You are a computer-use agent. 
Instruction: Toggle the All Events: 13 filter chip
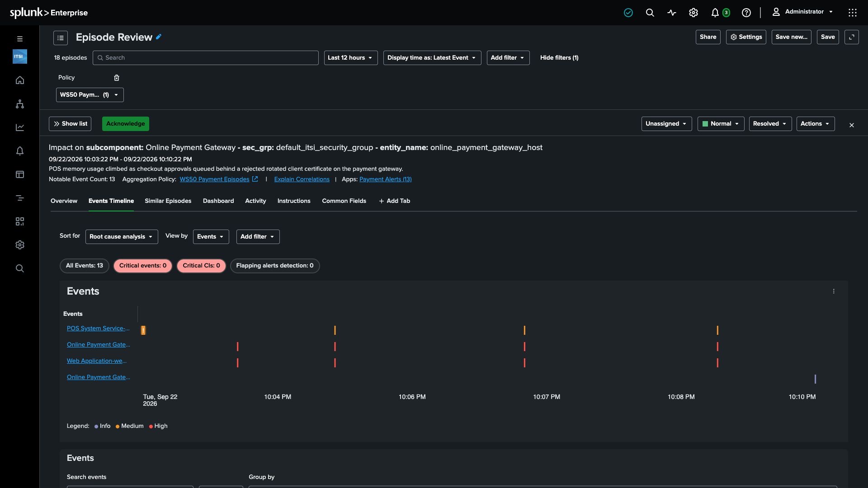point(85,266)
